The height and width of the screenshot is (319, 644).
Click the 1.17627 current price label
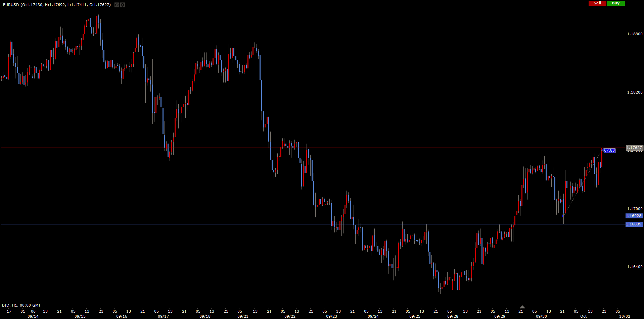pyautogui.click(x=634, y=148)
